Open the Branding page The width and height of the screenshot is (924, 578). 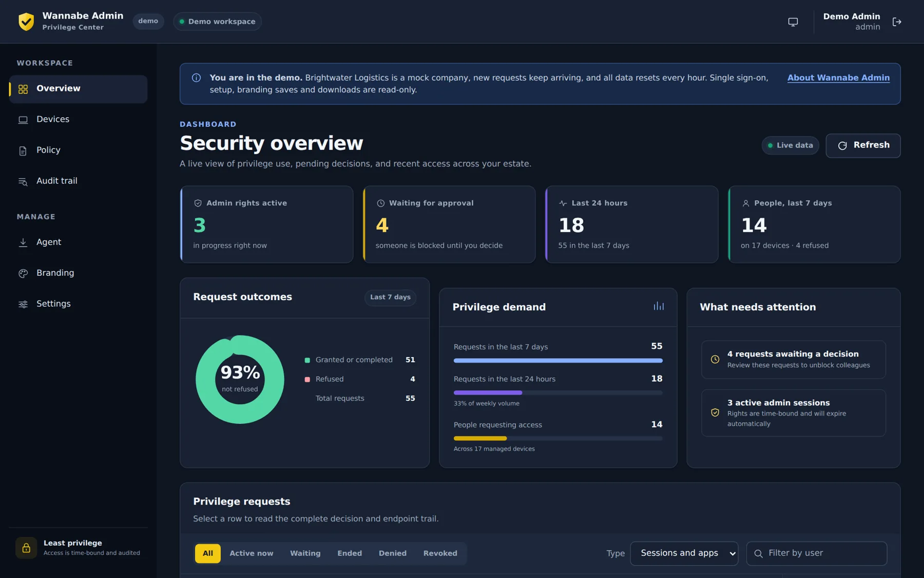pos(78,273)
